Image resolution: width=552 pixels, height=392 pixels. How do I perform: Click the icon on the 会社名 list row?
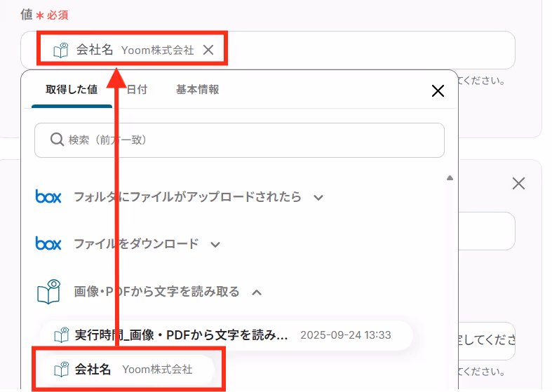coord(61,370)
